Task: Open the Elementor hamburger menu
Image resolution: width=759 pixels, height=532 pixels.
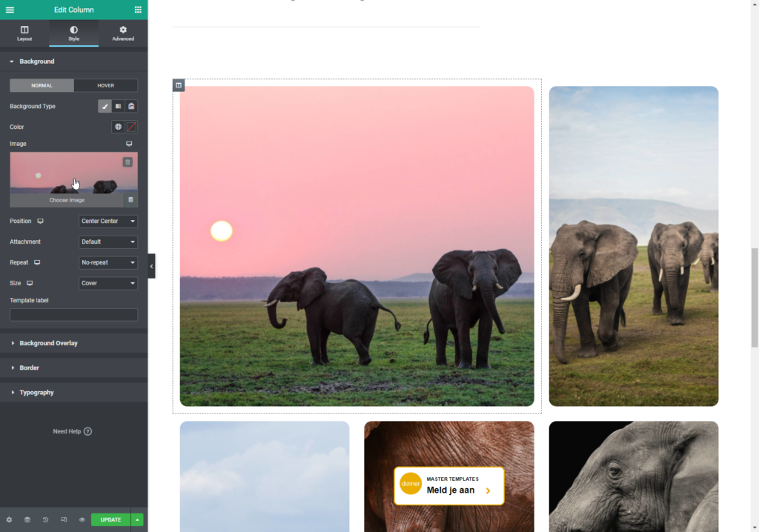Action: (x=10, y=10)
